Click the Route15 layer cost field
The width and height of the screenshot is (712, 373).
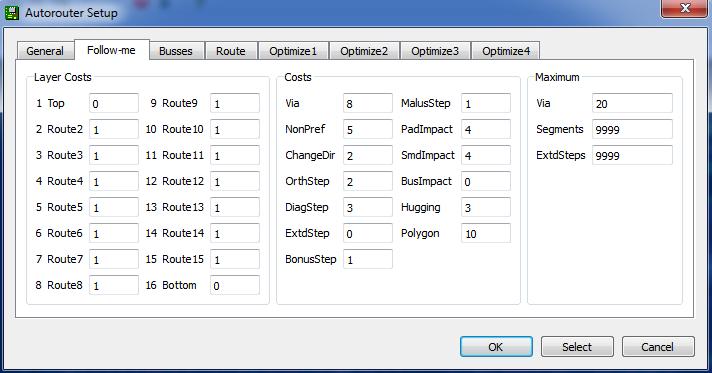[x=235, y=259]
